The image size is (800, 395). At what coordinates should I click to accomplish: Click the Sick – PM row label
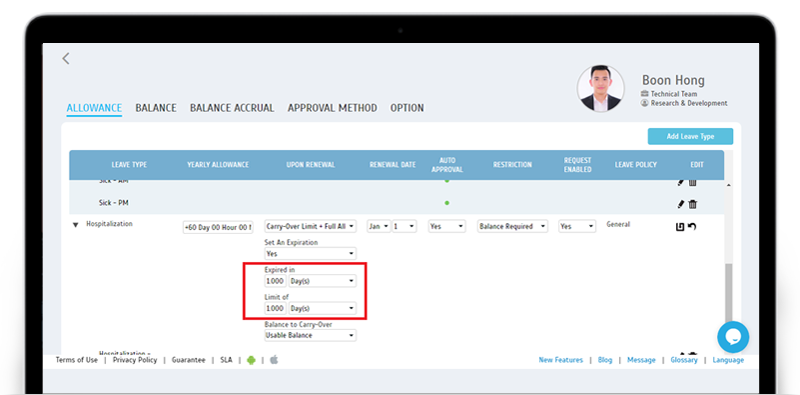[x=113, y=203]
